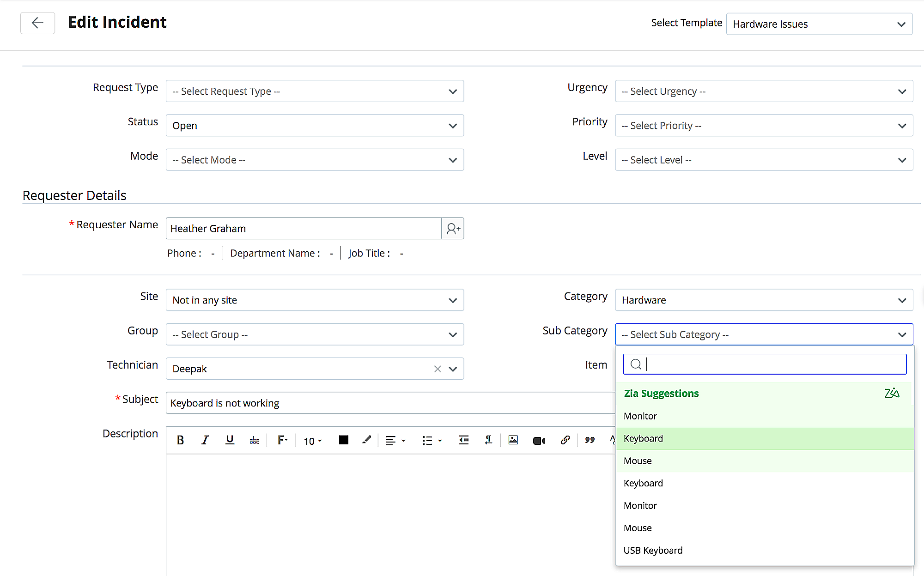
Task: Toggle underline formatting
Action: point(230,440)
